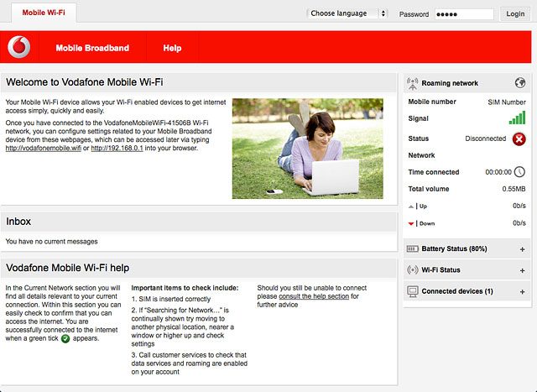Image resolution: width=537 pixels, height=392 pixels.
Task: Click the Login button
Action: pos(515,13)
